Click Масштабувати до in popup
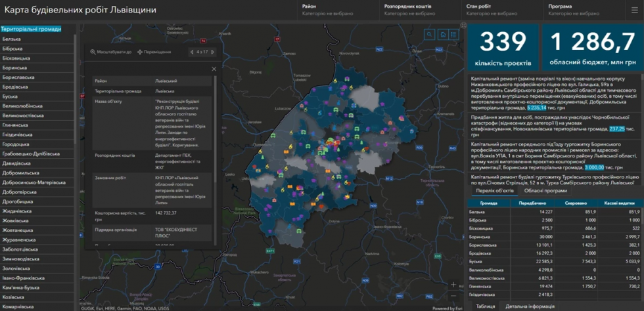Image resolution: width=644 pixels, height=311 pixels. [111, 52]
